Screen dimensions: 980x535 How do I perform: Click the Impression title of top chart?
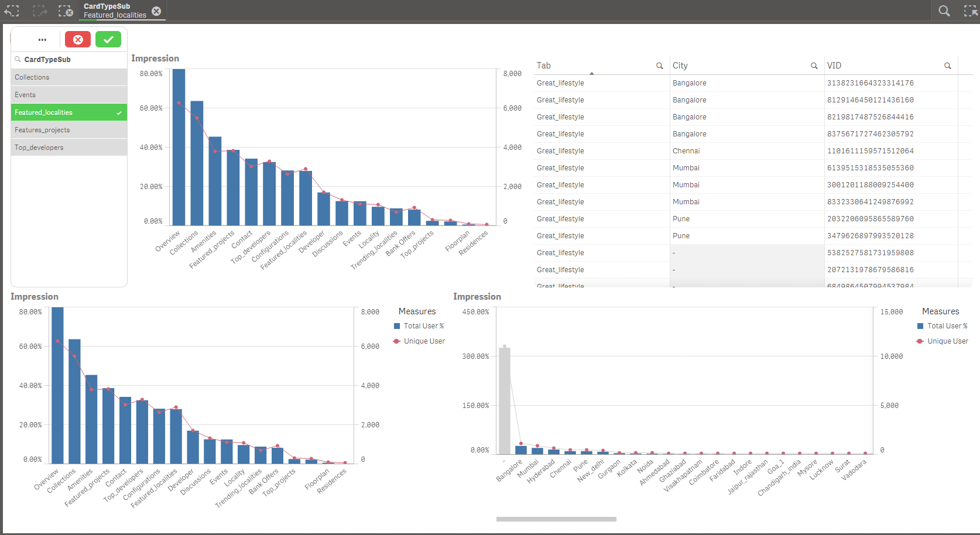155,59
